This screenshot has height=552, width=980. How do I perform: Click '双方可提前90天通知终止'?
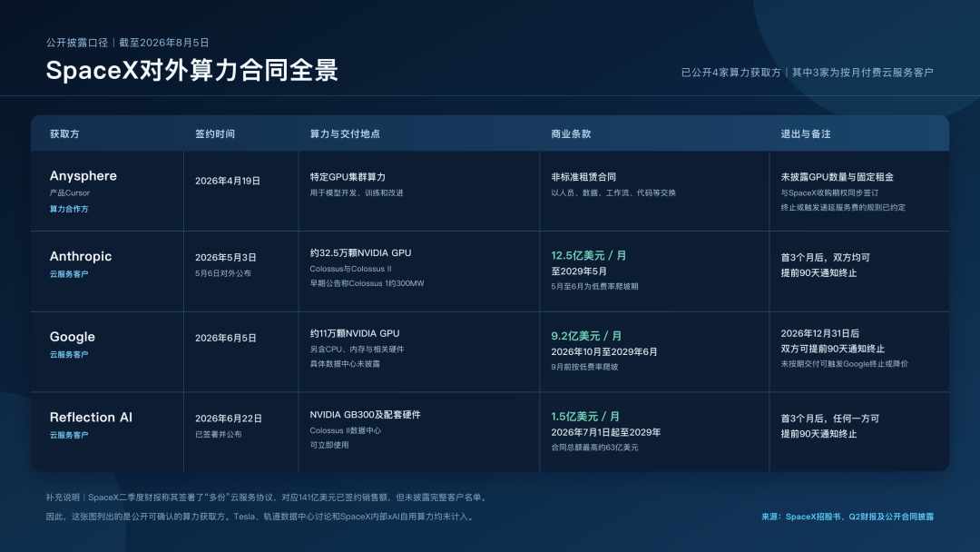(x=832, y=349)
